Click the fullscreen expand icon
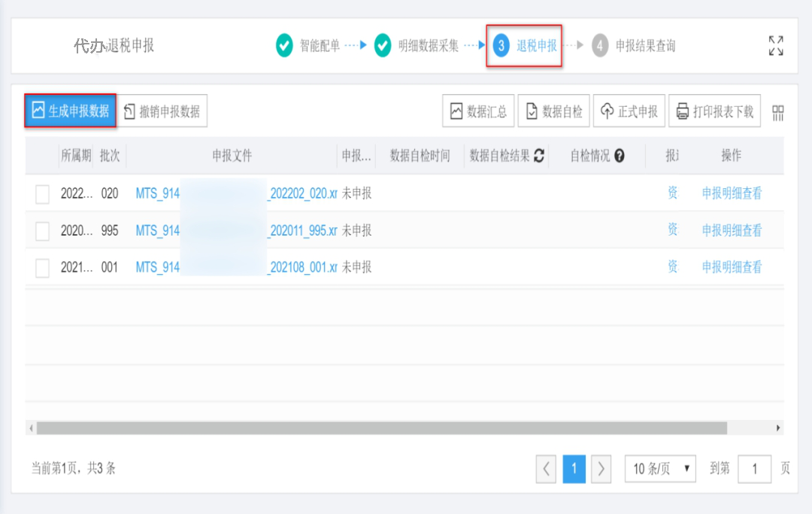Screen dimensions: 812x514 coord(776,46)
